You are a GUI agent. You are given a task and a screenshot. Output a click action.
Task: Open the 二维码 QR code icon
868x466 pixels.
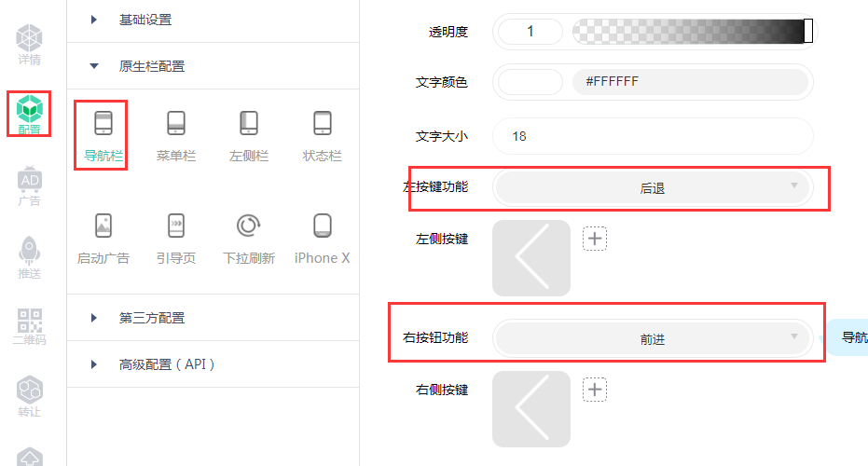(29, 326)
